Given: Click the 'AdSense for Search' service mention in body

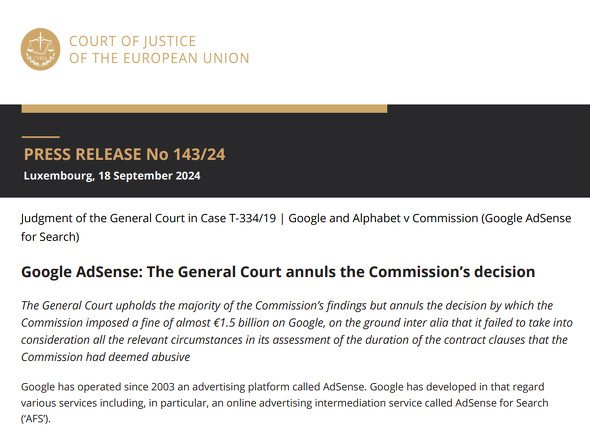Looking at the screenshot, I should pyautogui.click(x=502, y=403).
